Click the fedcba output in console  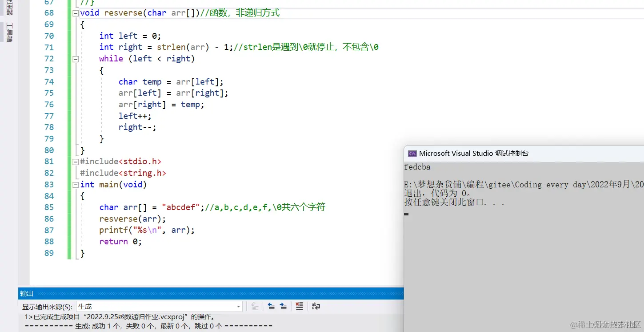point(417,167)
